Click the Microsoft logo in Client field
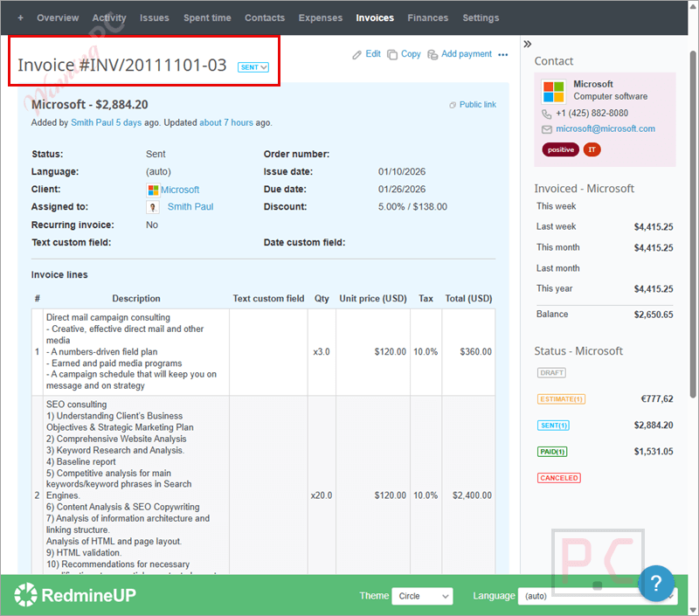The height and width of the screenshot is (616, 699). click(153, 190)
